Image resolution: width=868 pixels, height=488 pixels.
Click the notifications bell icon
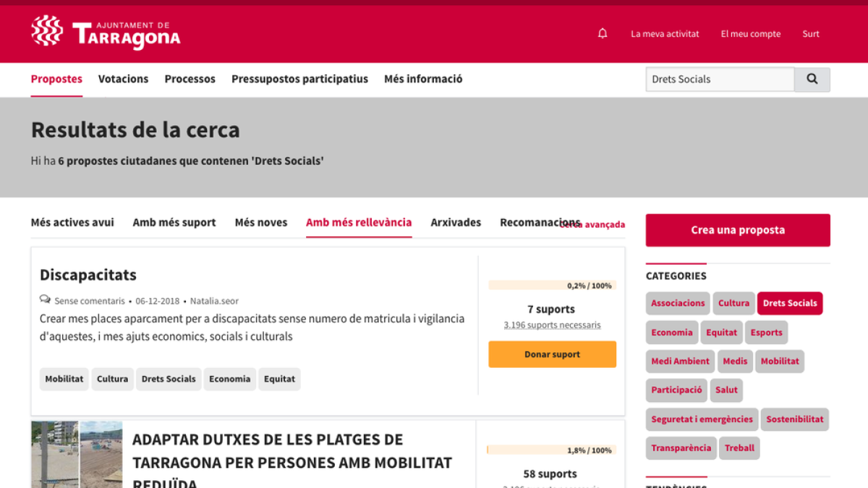(603, 33)
